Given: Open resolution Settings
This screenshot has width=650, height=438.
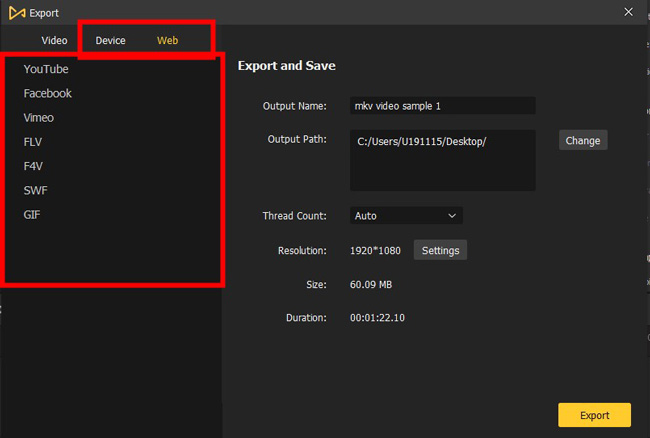Looking at the screenshot, I should 440,250.
